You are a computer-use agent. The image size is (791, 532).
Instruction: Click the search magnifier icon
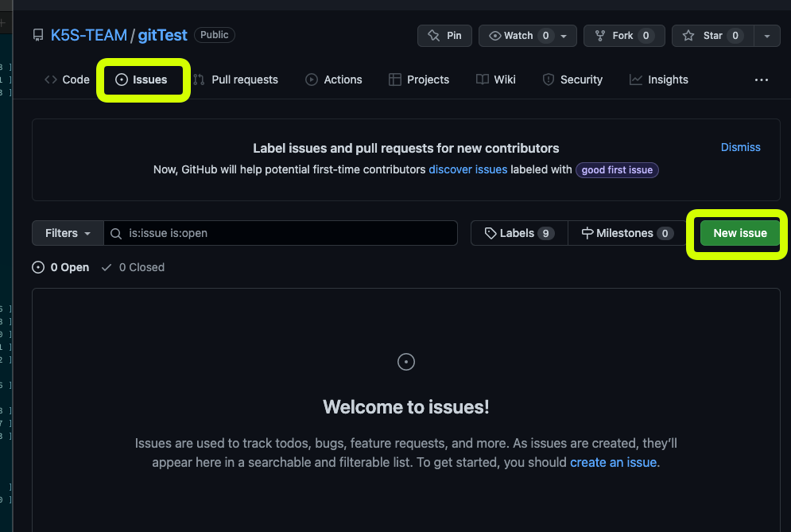116,234
